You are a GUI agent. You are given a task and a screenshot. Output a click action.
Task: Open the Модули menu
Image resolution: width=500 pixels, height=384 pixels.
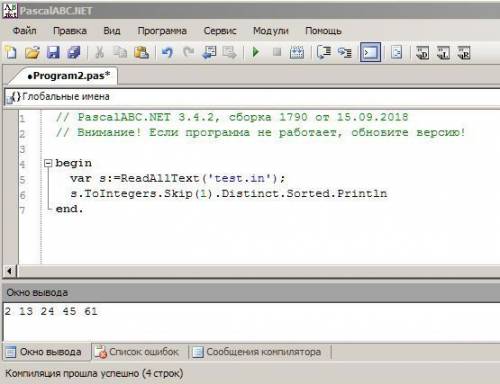coord(271,31)
